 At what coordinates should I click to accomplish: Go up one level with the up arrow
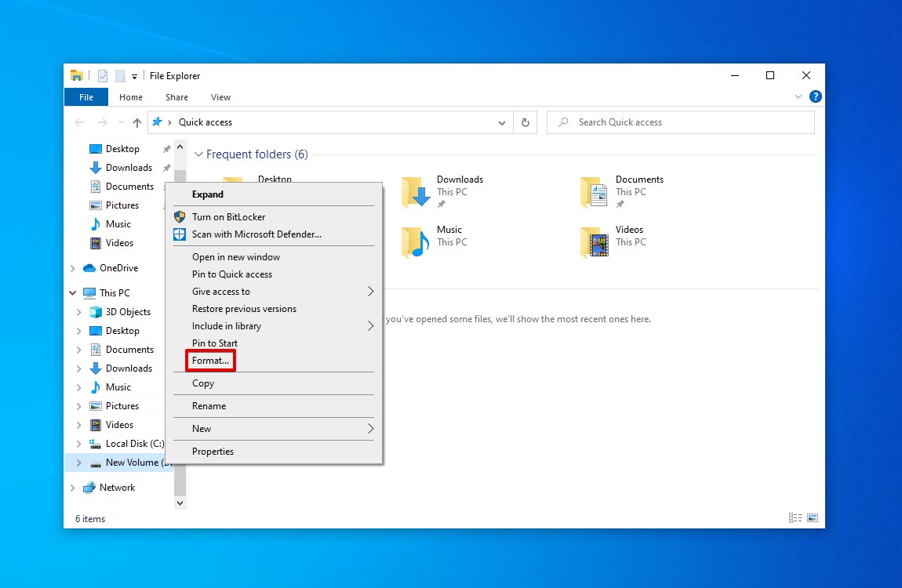coord(137,122)
